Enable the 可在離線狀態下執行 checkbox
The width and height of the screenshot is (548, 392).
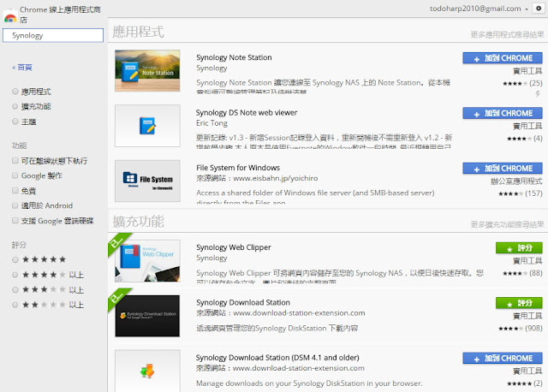[x=15, y=161]
